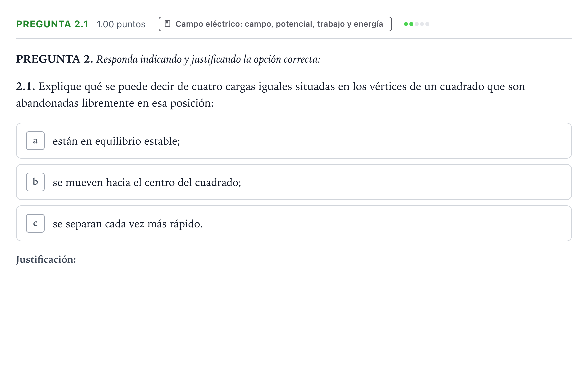Click the 'Responda indicando y justificando' instruction
Screen dimensions: 588x368
208,59
